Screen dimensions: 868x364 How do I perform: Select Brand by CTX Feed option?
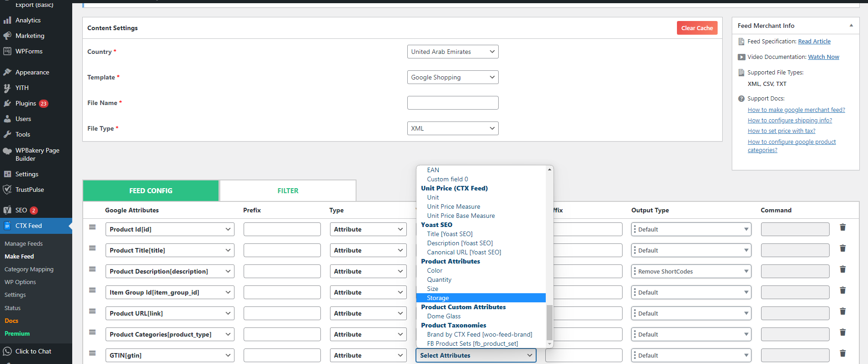[479, 334]
